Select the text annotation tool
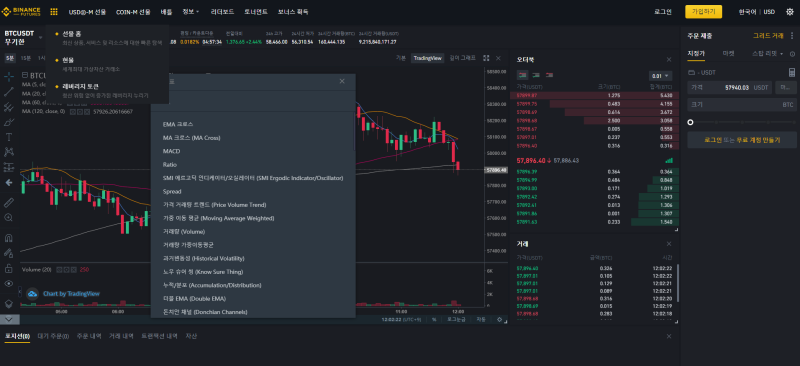The image size is (800, 366). tap(9, 137)
